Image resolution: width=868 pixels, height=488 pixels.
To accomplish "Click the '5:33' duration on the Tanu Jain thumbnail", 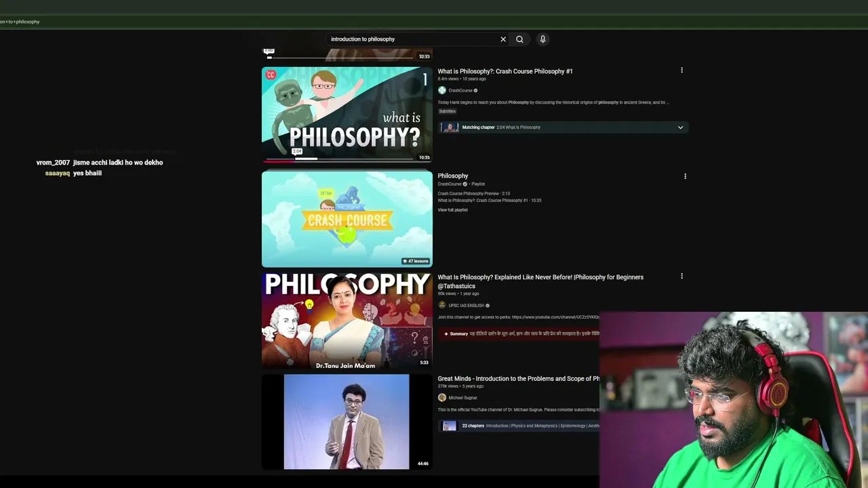I will [424, 363].
